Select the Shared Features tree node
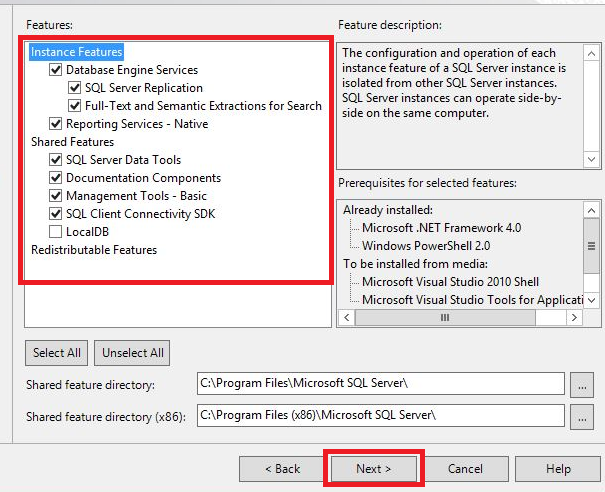Image resolution: width=605 pixels, height=492 pixels. pyautogui.click(x=73, y=142)
